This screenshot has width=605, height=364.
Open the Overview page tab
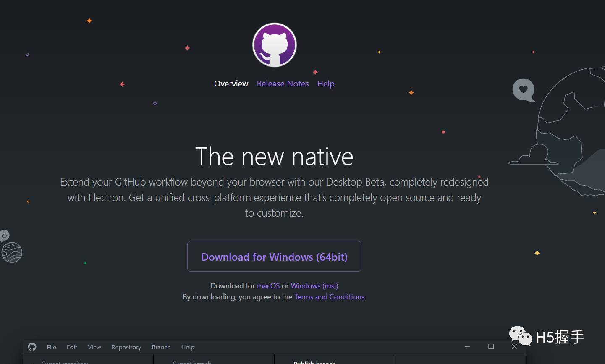click(231, 84)
